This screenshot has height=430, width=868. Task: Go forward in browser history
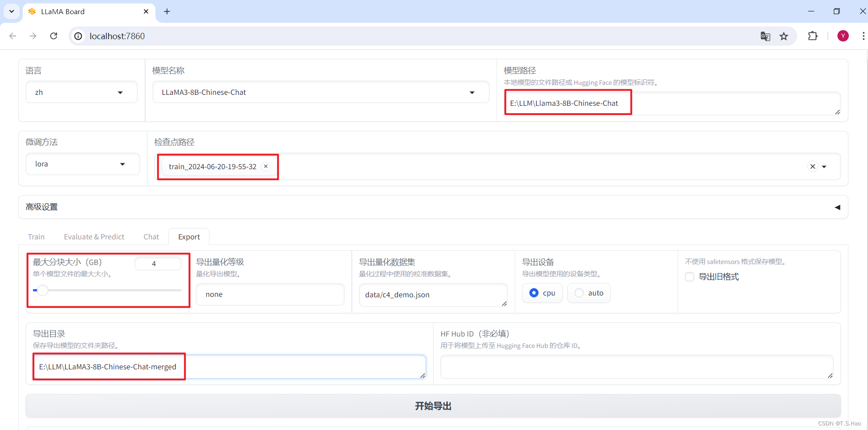click(33, 36)
